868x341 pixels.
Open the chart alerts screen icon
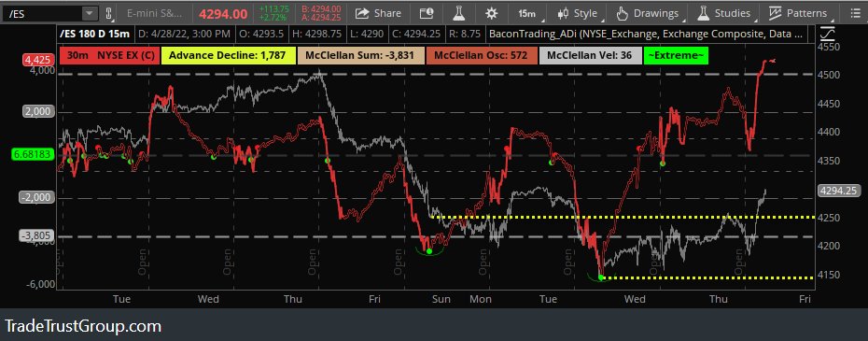[427, 13]
